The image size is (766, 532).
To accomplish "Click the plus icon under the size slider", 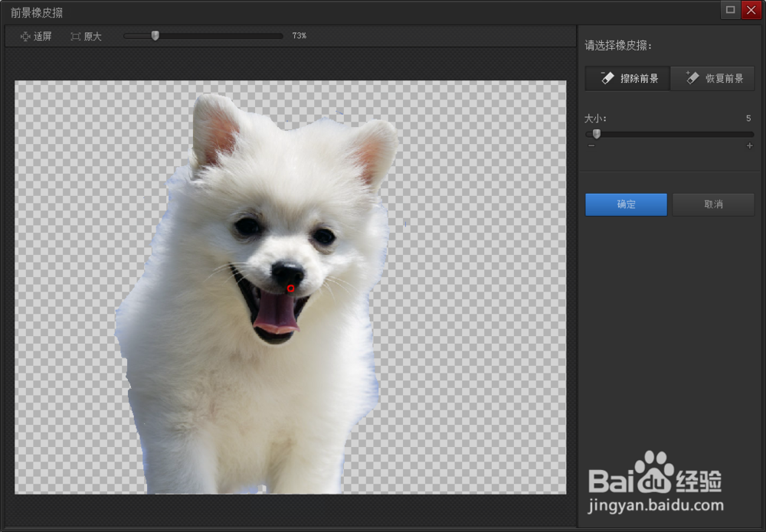I will [749, 145].
